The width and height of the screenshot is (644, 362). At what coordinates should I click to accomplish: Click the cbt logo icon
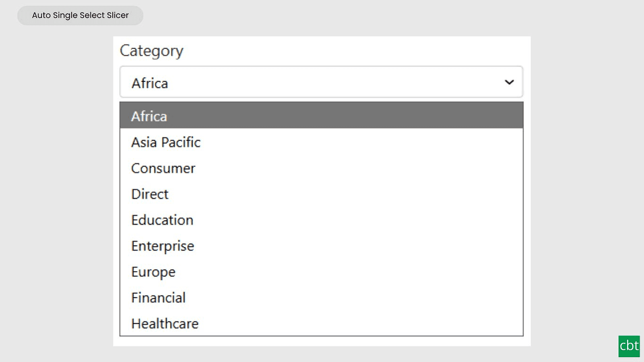629,346
